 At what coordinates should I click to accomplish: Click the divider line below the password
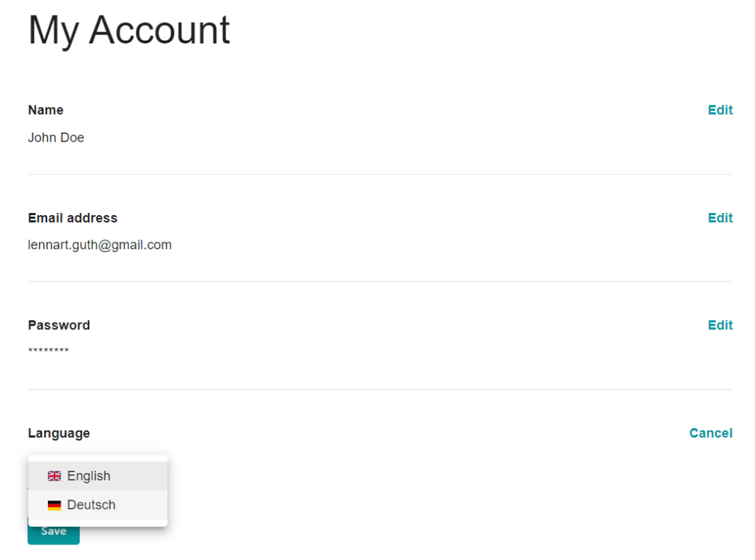[380, 389]
